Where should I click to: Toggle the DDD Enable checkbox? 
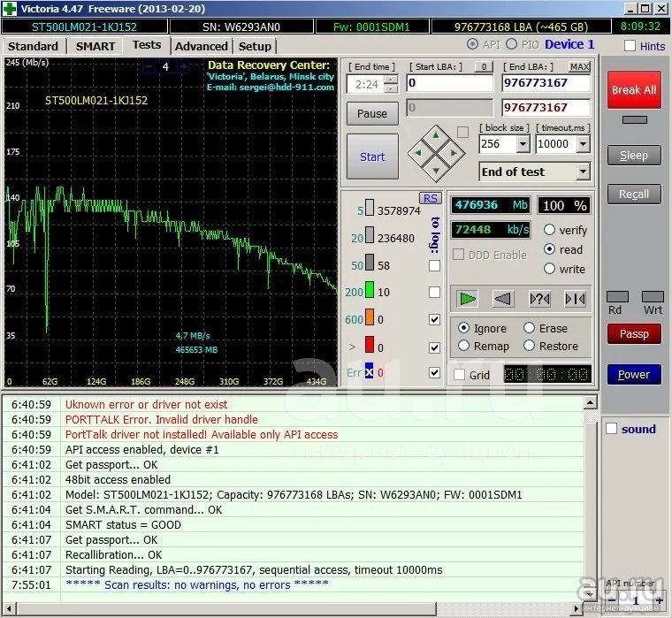pos(459,255)
